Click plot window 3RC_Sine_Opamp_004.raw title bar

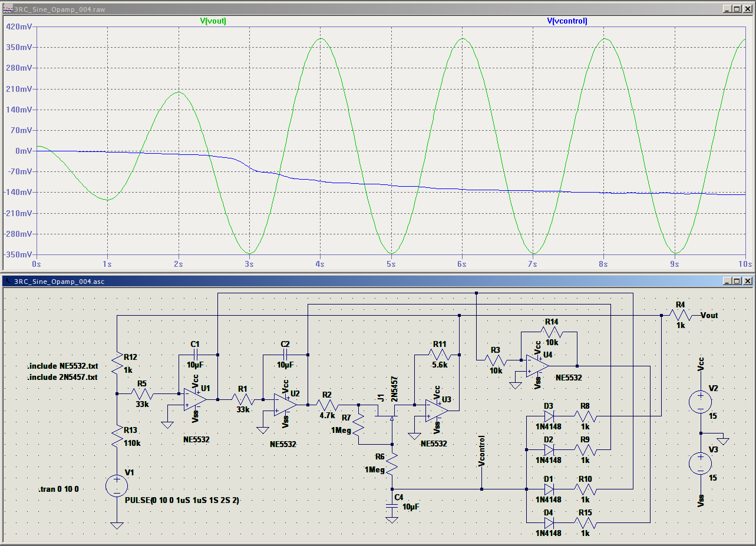coord(377,9)
